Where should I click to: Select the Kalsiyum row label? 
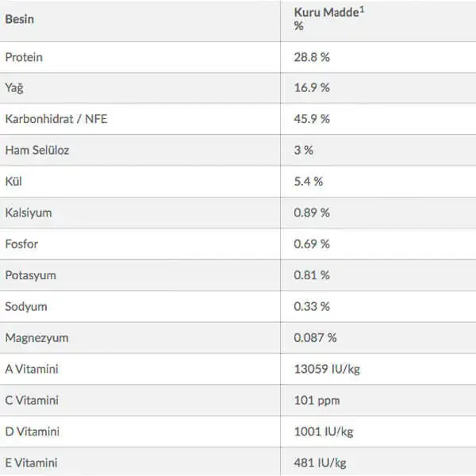tap(29, 213)
